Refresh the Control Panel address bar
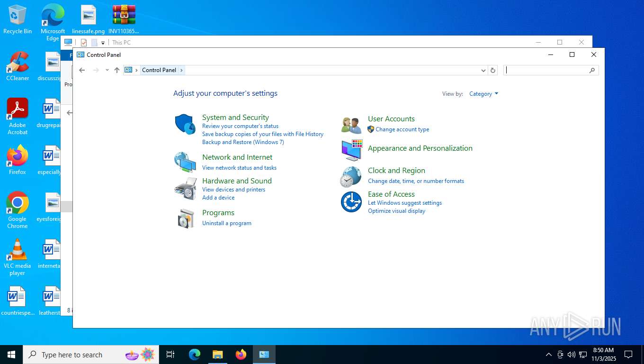644x364 pixels. pyautogui.click(x=493, y=70)
